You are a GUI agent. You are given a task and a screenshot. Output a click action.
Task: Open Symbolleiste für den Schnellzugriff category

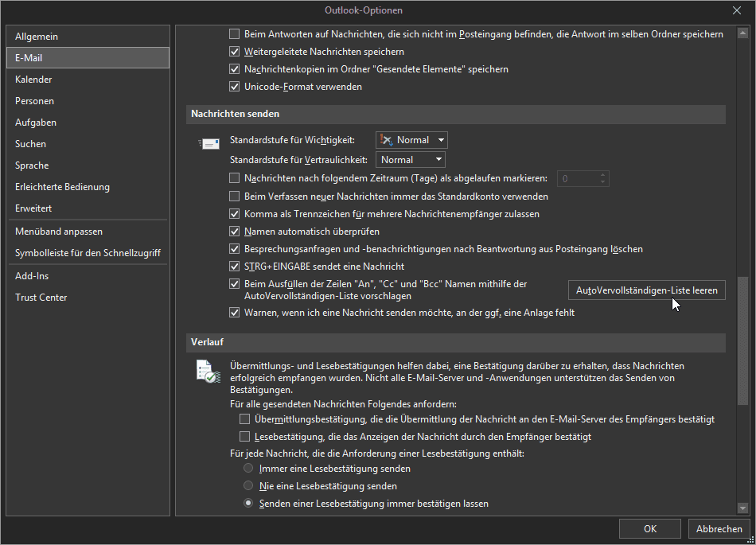(88, 253)
